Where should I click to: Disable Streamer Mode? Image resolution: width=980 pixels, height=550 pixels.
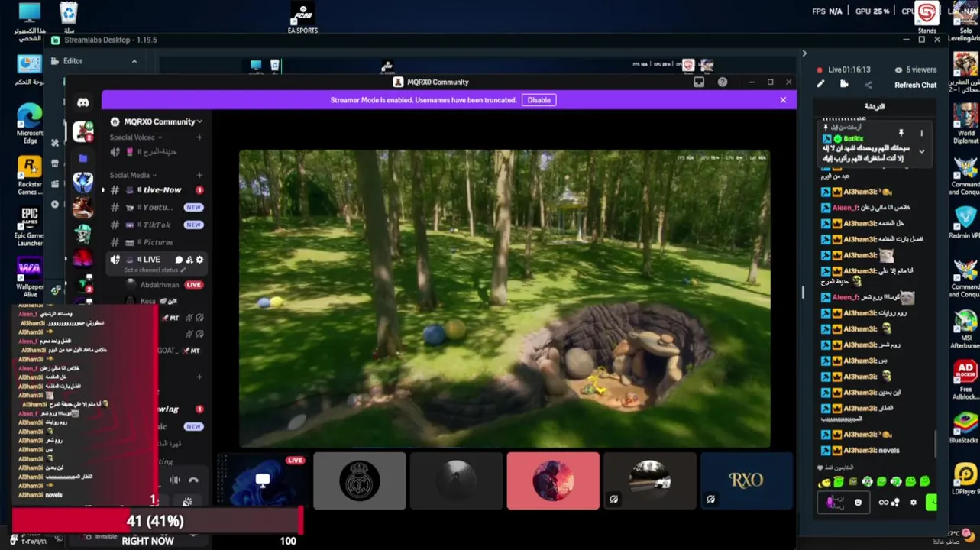coord(539,100)
